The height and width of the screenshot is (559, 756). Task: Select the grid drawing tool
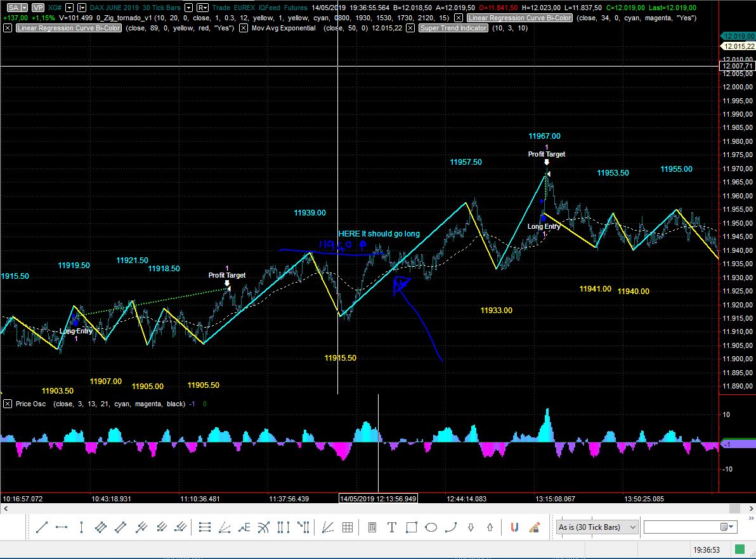(x=348, y=527)
